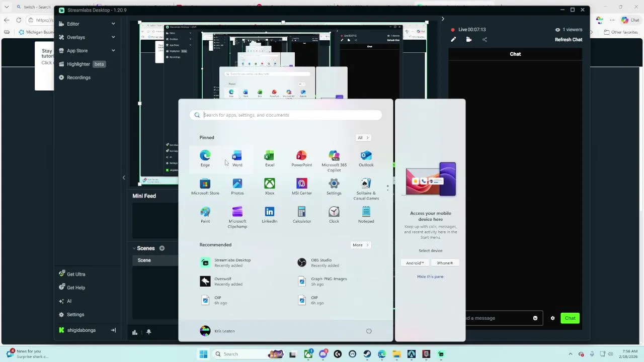This screenshot has width=644, height=362.
Task: Open Calculator from pinned apps
Action: pos(302,215)
